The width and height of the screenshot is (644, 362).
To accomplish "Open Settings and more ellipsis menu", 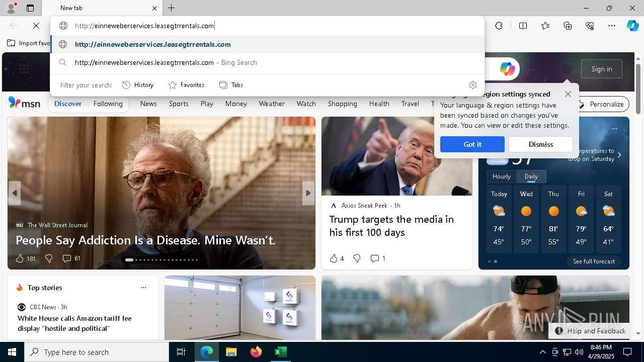I will click(612, 26).
